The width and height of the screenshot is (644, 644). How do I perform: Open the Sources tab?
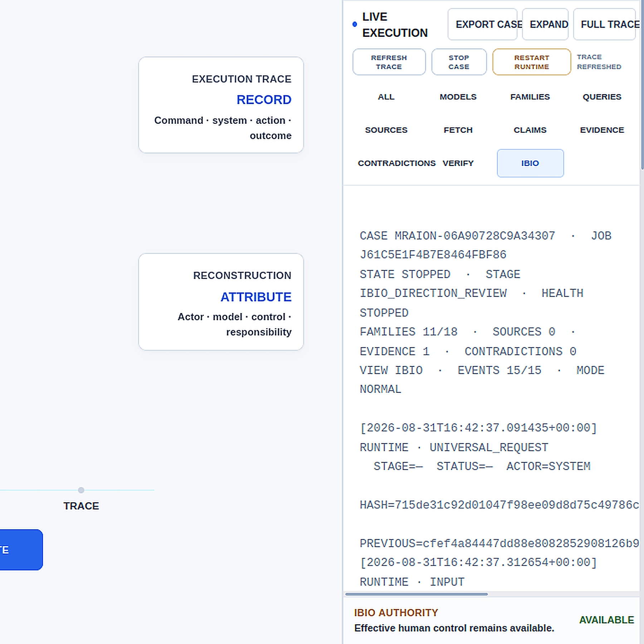pos(386,130)
